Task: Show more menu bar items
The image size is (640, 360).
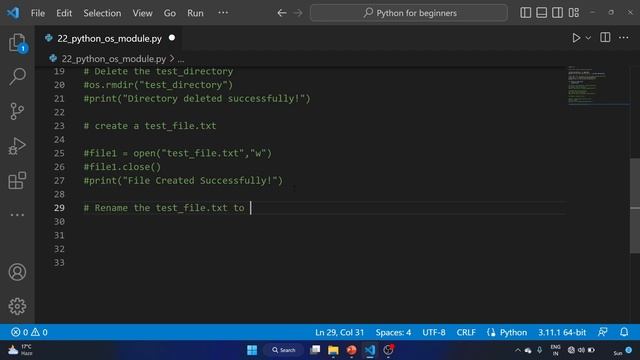Action: pyautogui.click(x=223, y=13)
